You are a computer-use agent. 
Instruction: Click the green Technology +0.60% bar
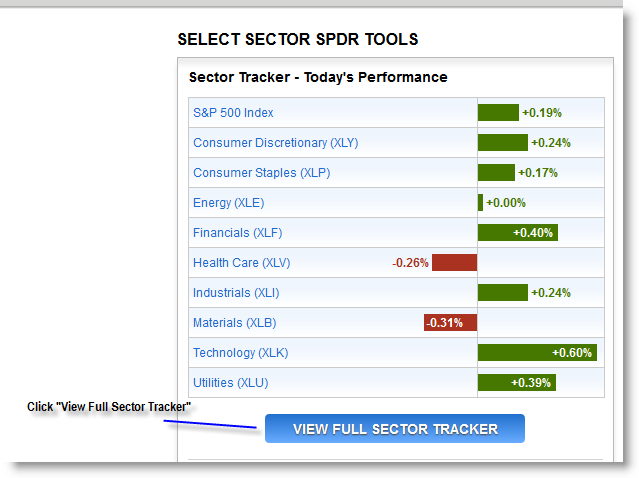click(538, 352)
